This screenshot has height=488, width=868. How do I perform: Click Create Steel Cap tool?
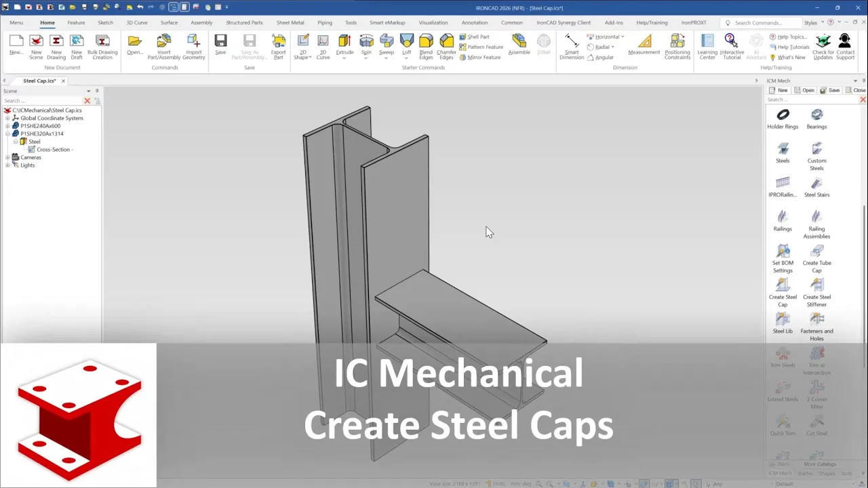point(783,293)
